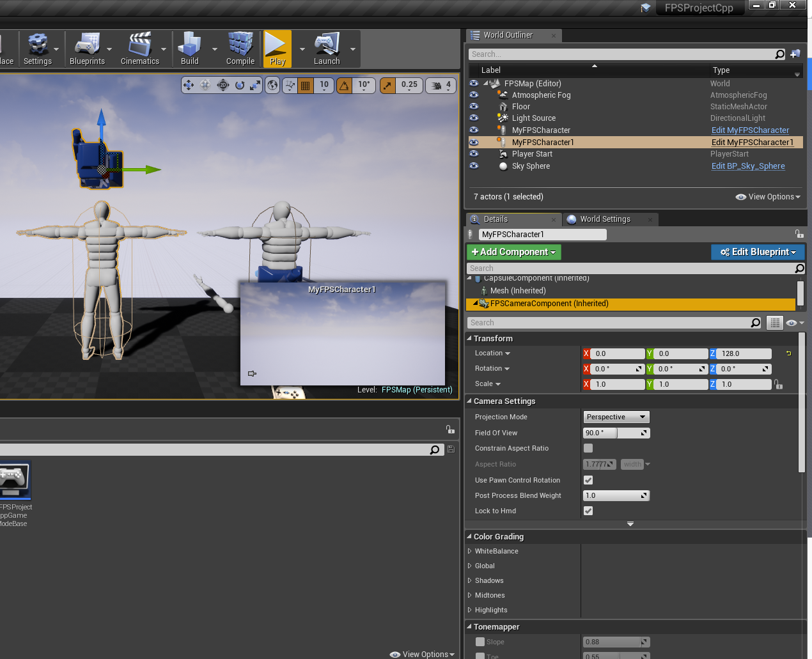
Task: Open Cinematics from the toolbar
Action: tap(140, 49)
